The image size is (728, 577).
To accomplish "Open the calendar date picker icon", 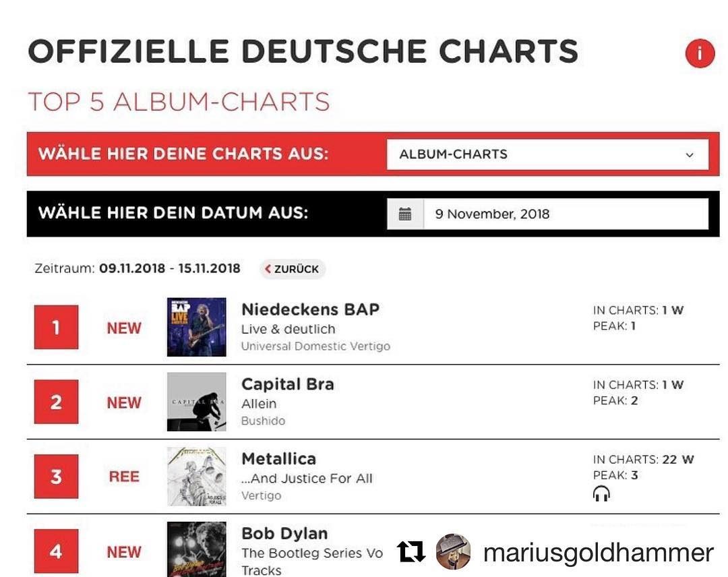I will pyautogui.click(x=405, y=214).
